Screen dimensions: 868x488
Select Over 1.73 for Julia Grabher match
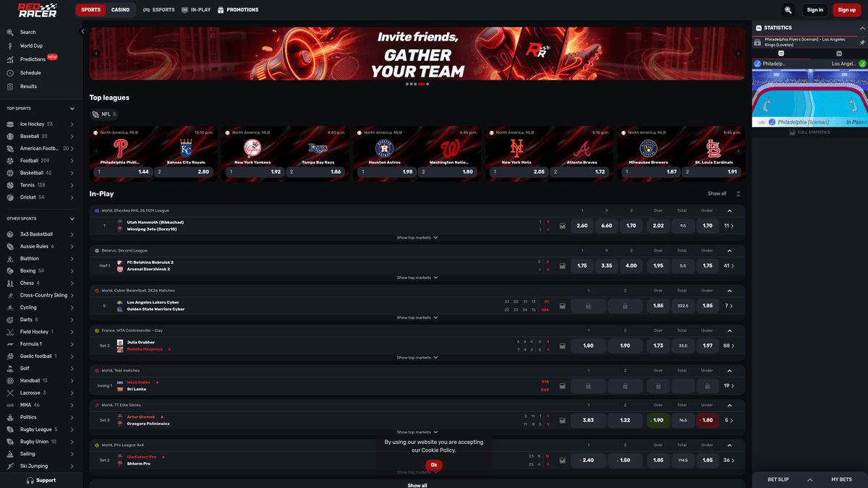(x=658, y=346)
